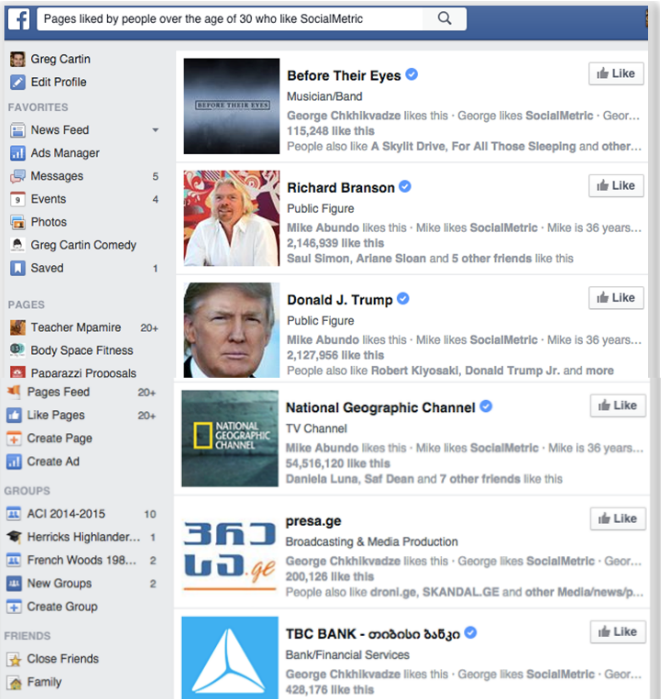This screenshot has height=700, width=661.
Task: Open Greg Cartin profile picture icon
Action: click(x=17, y=59)
